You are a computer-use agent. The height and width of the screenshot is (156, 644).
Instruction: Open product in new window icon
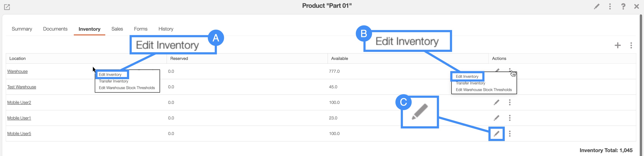[x=7, y=7]
